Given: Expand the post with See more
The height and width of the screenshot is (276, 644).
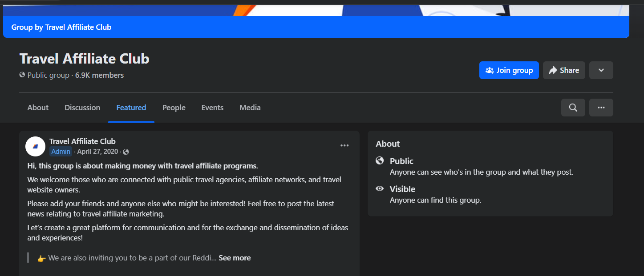Looking at the screenshot, I should point(235,258).
